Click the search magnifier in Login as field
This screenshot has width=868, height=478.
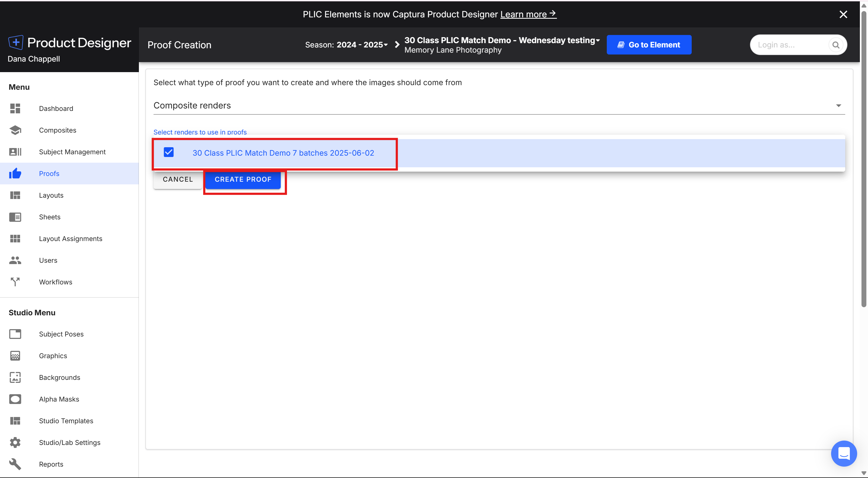click(x=836, y=45)
